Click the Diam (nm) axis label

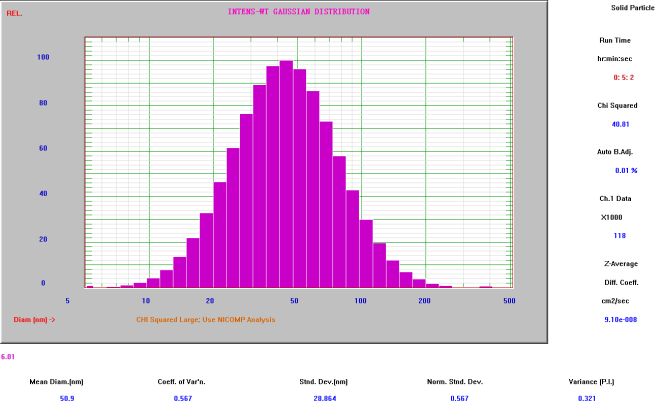coord(34,320)
